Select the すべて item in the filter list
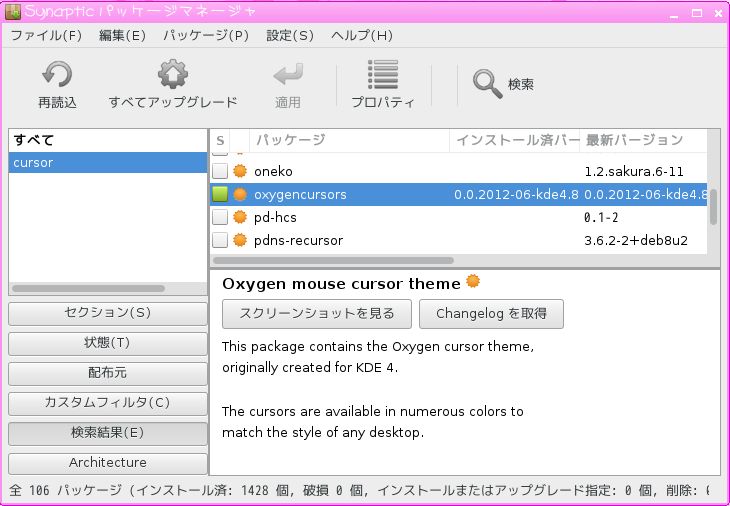The width and height of the screenshot is (730, 506). click(x=35, y=140)
